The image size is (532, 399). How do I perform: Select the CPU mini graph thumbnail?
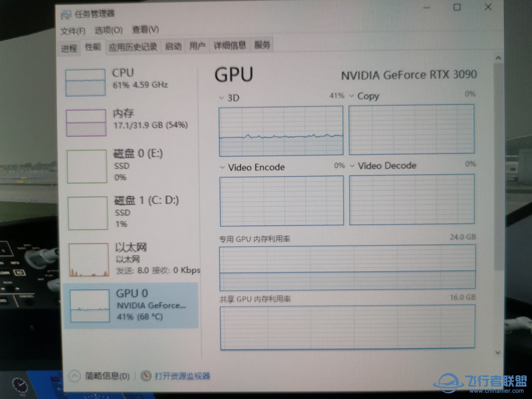pyautogui.click(x=85, y=83)
